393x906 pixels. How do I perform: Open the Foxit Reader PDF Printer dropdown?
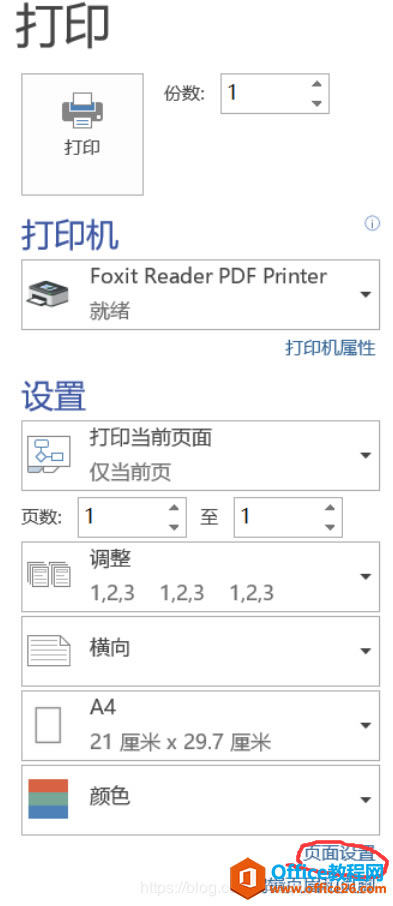201,295
